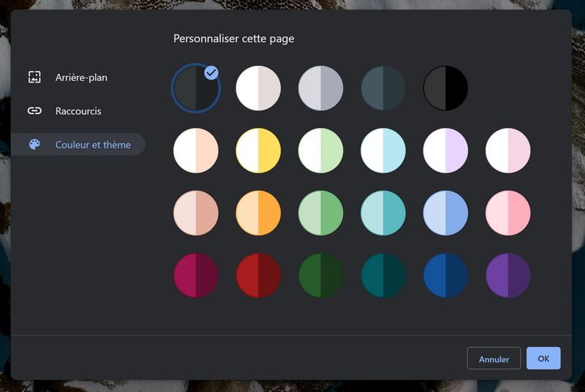Pick the orange theme swatch

[x=258, y=214]
